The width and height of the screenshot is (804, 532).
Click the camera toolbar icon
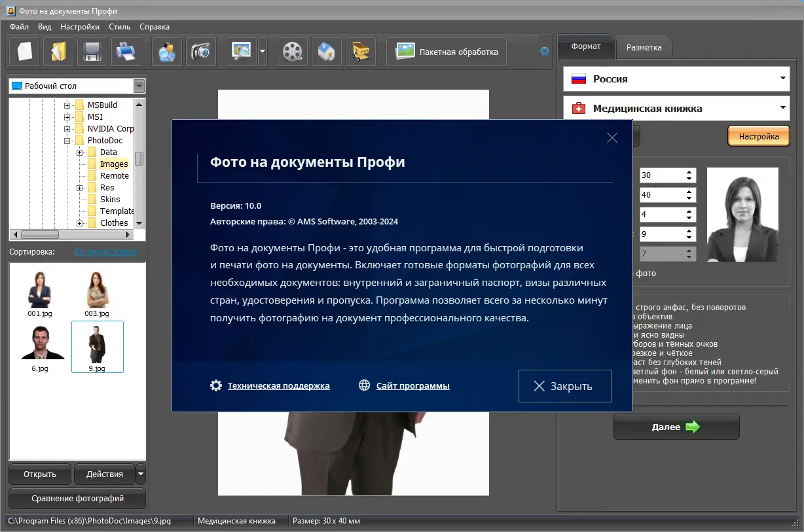(201, 52)
